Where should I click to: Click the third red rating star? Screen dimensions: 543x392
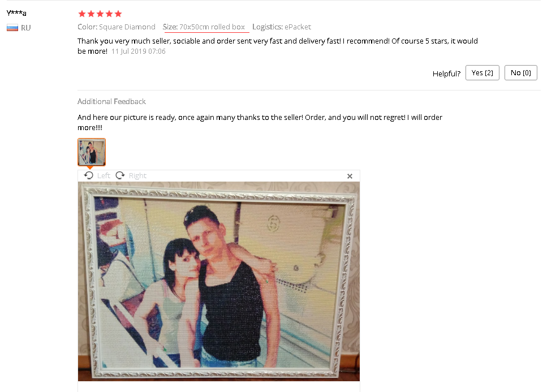[100, 14]
